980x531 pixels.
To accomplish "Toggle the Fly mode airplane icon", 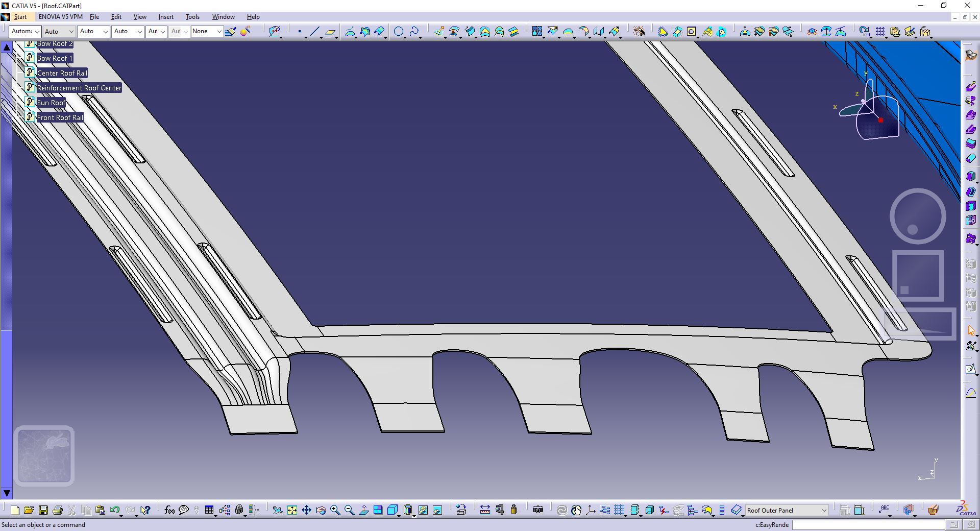I will click(278, 510).
